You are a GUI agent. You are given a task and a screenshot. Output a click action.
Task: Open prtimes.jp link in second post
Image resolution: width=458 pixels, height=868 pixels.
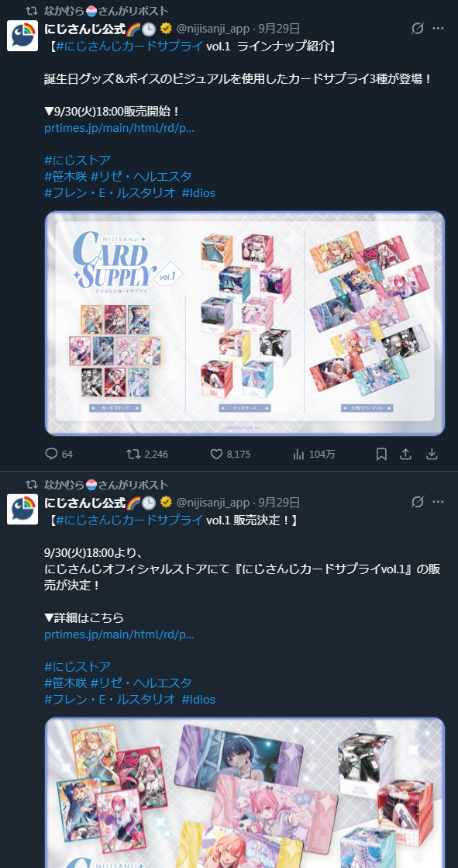pyautogui.click(x=119, y=634)
